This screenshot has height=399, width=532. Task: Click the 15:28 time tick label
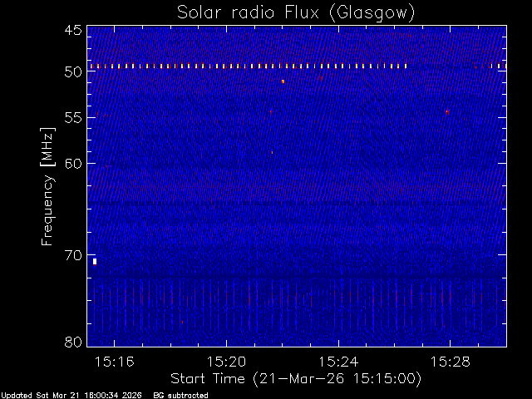click(451, 362)
